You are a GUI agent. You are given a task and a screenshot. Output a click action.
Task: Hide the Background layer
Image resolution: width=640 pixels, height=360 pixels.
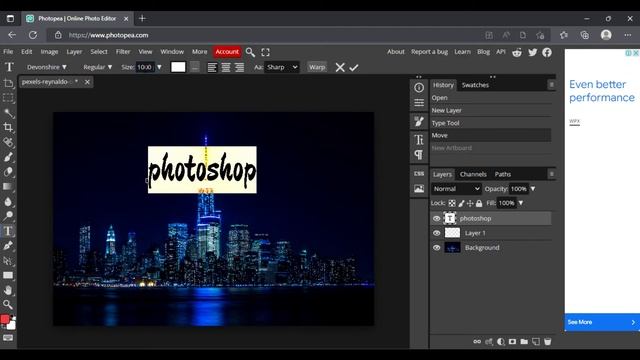[x=436, y=248]
